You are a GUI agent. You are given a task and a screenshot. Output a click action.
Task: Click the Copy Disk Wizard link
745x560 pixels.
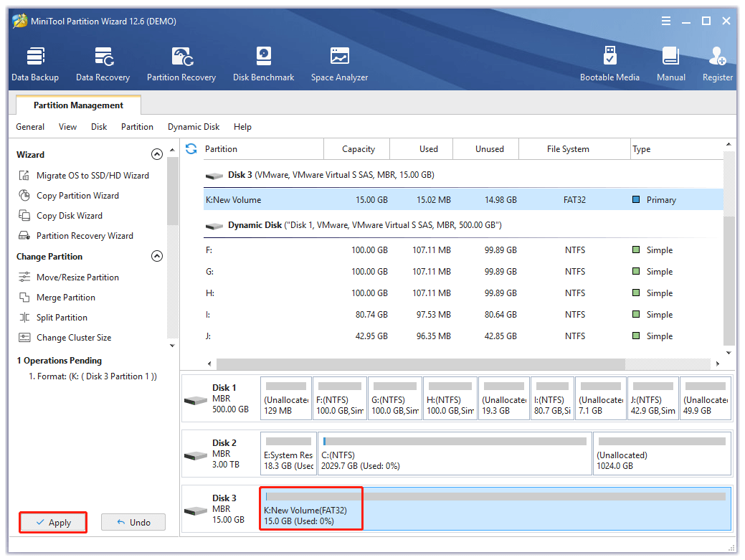(70, 216)
